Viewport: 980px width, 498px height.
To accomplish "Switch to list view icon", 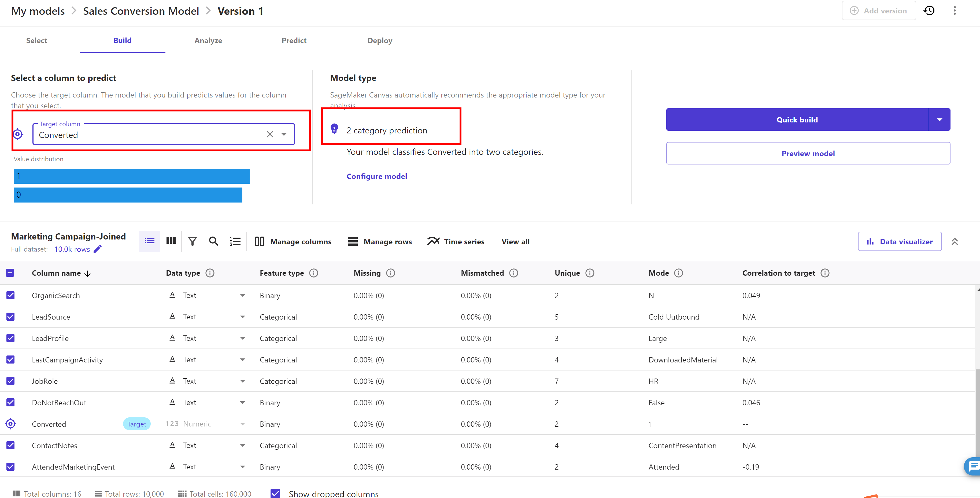I will [x=149, y=241].
